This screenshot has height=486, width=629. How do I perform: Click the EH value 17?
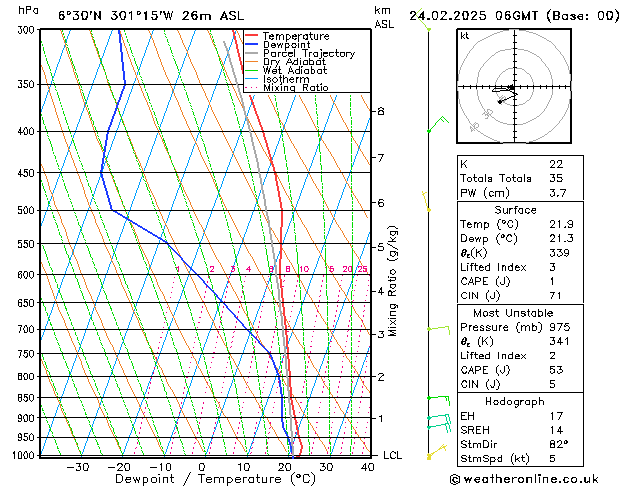tap(556, 416)
